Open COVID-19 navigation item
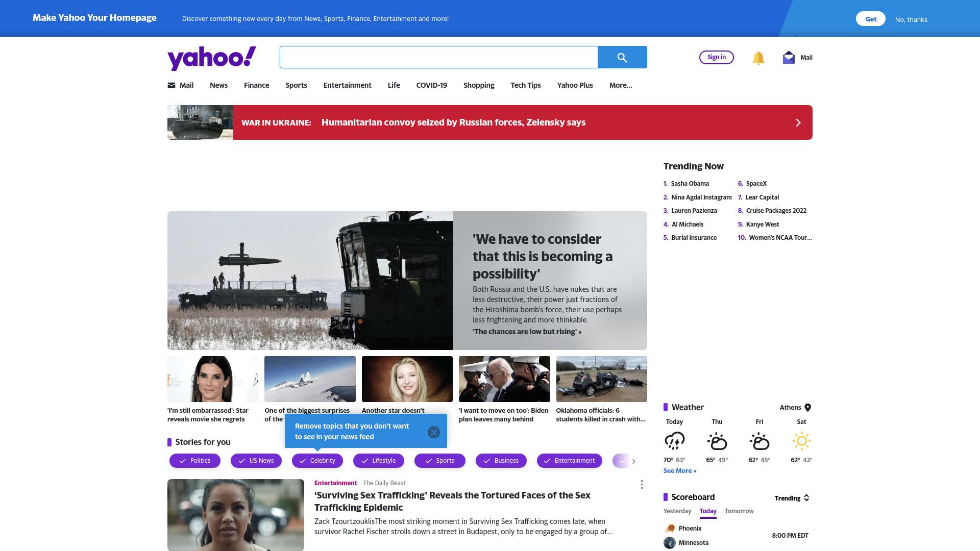Image resolution: width=980 pixels, height=551 pixels. (431, 85)
